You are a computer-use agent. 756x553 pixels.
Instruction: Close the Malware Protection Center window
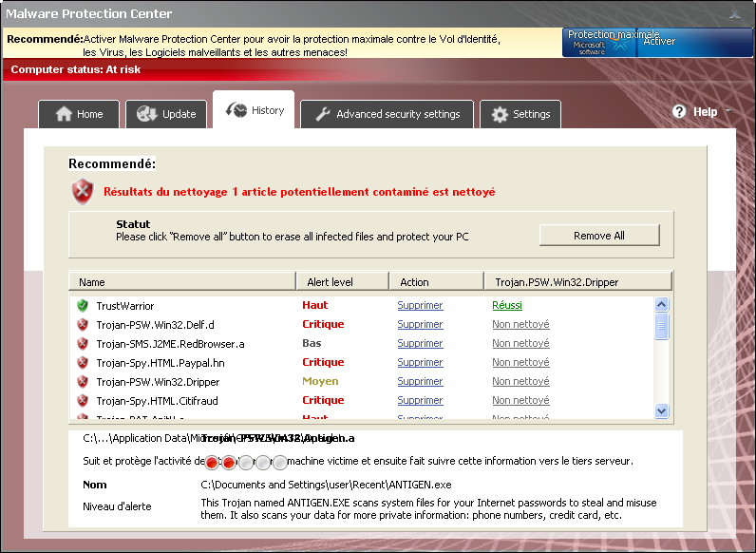click(734, 14)
